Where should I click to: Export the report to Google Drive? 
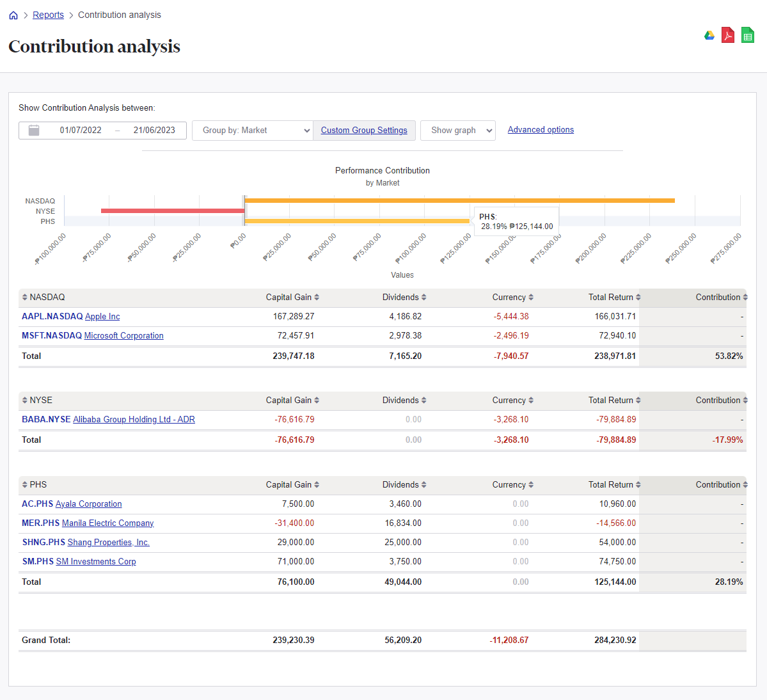pos(709,35)
